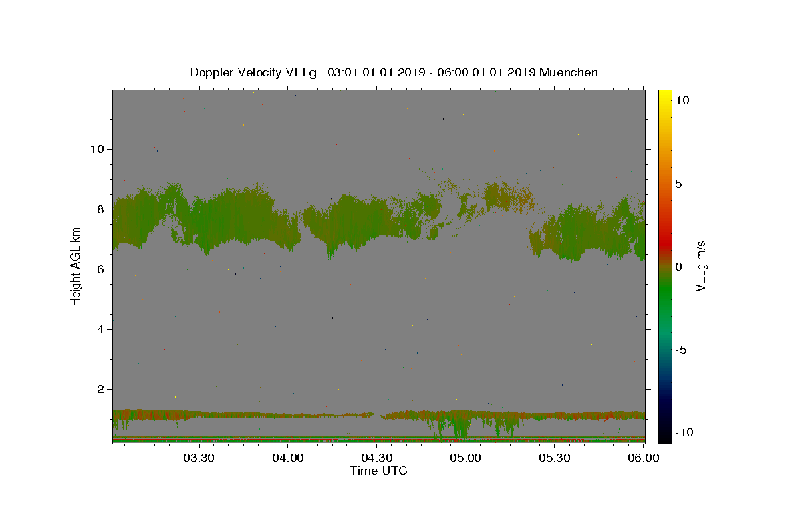Click the colorbar tick label -5
Image resolution: width=798 pixels, height=532 pixels.
tap(681, 350)
